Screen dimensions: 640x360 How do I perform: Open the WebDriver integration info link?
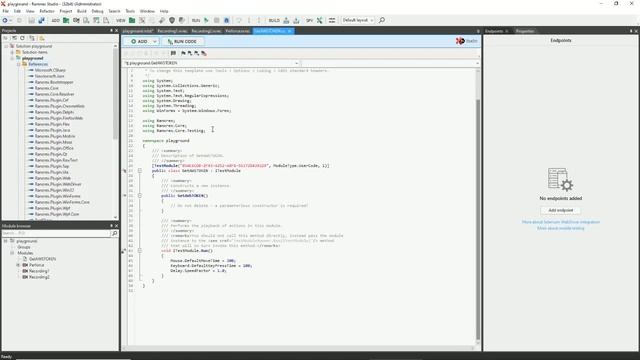tap(561, 222)
